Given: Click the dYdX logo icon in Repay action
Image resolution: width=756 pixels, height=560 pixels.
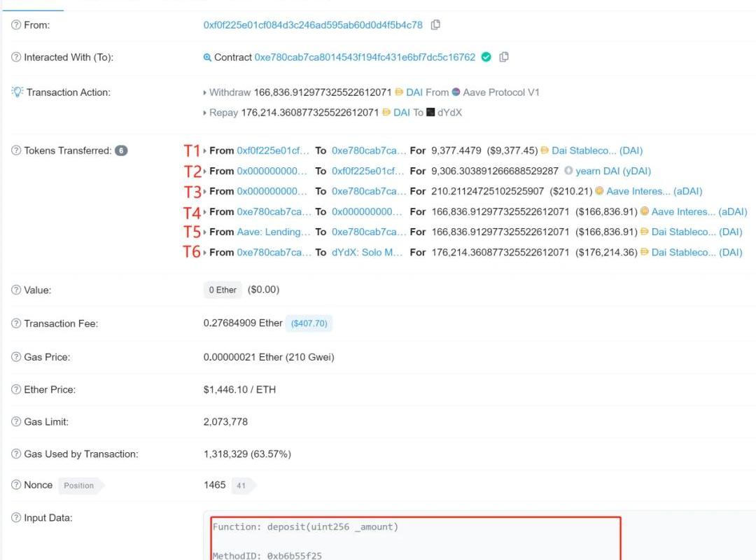Looking at the screenshot, I should pos(430,112).
